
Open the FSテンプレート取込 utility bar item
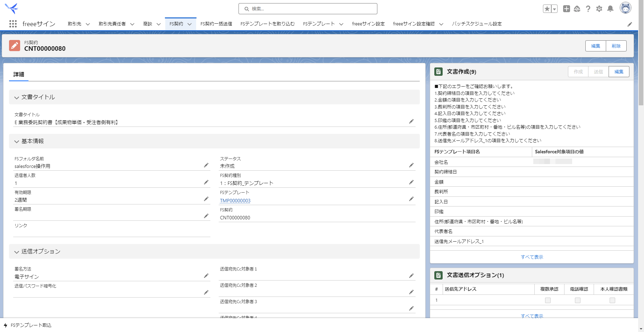pyautogui.click(x=28, y=325)
